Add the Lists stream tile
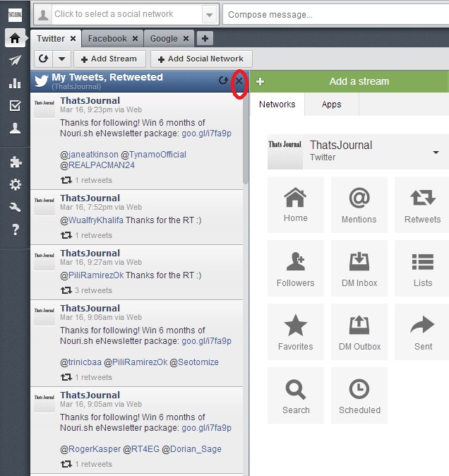The height and width of the screenshot is (476, 449). coord(422,268)
